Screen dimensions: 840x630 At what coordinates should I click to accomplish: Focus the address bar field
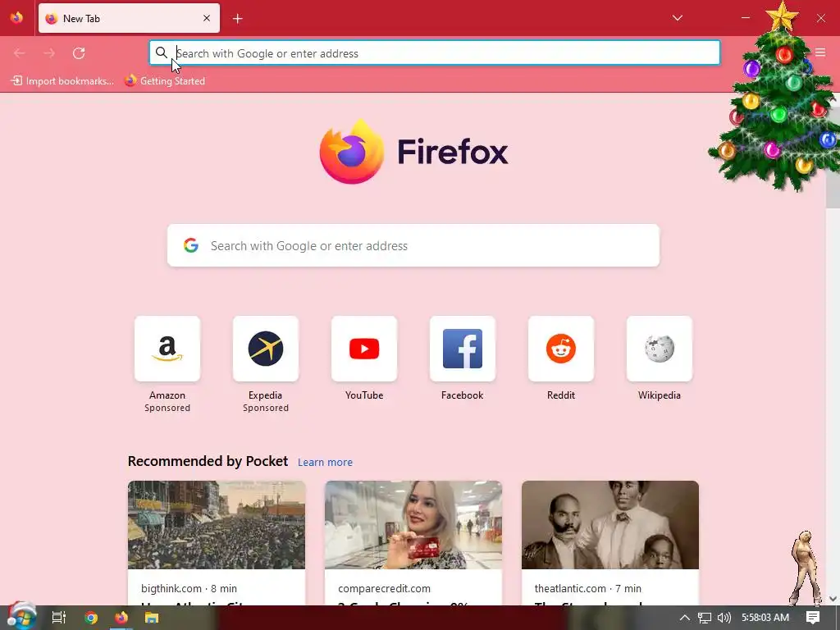click(x=435, y=53)
